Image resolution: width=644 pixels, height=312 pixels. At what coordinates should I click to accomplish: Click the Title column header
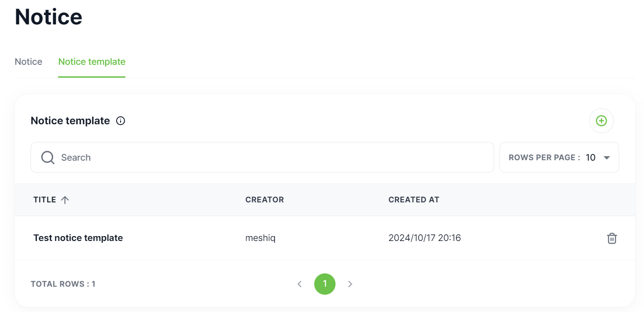[45, 200]
